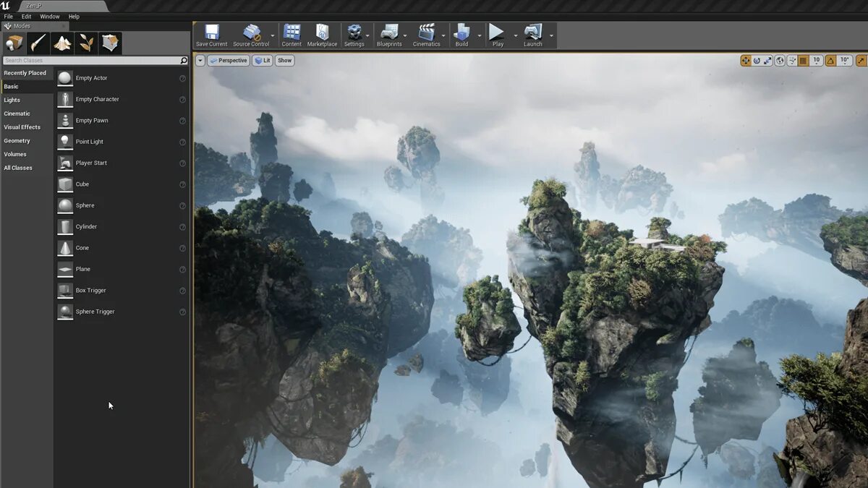The image size is (868, 488).
Task: Select the Geometry category
Action: click(27, 141)
